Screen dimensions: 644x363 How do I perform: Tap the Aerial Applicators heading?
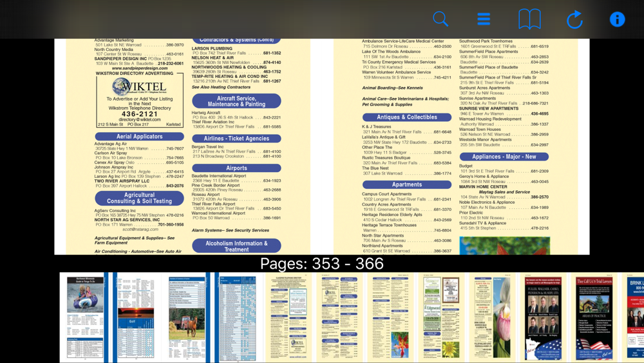tap(139, 137)
